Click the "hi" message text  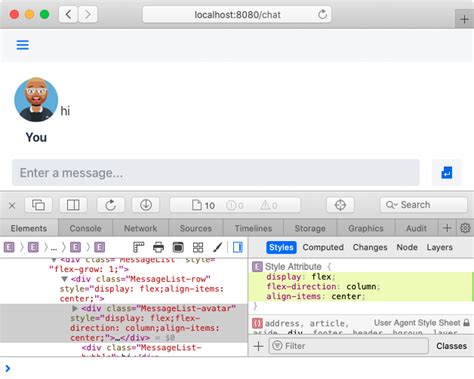(65, 111)
